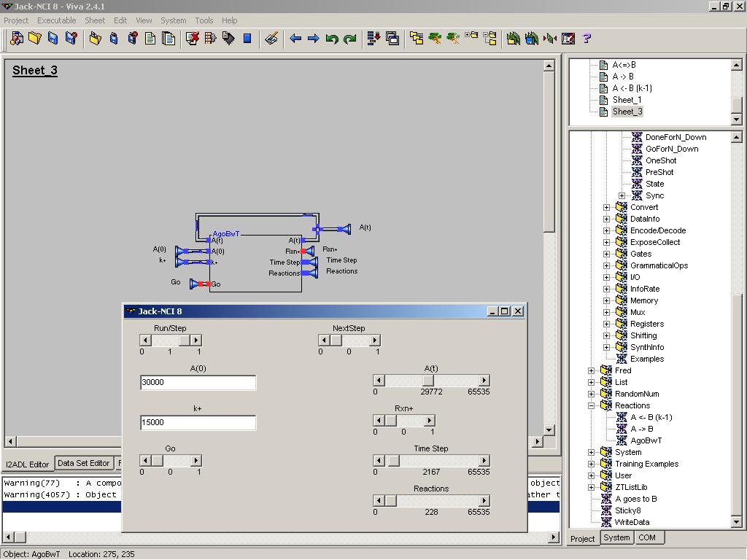
Task: Select AgoBwT under Reactions folder
Action: click(x=646, y=440)
